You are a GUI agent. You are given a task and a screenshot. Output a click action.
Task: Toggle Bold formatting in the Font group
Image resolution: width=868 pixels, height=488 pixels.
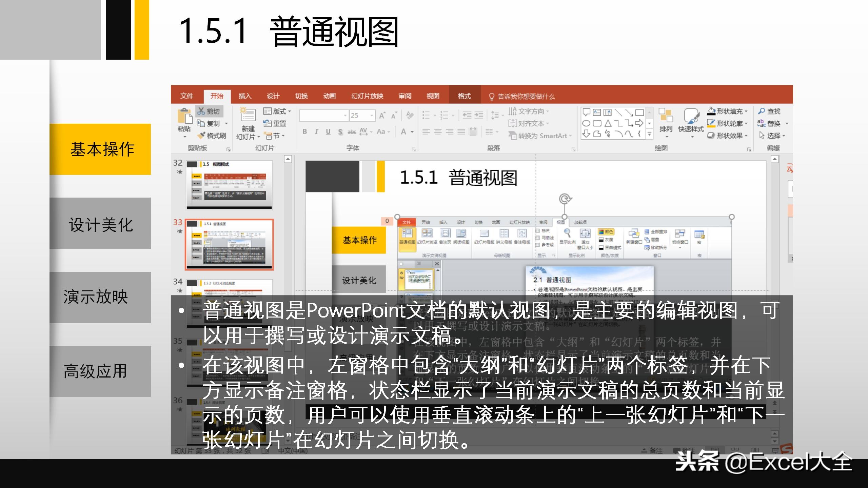tap(305, 132)
